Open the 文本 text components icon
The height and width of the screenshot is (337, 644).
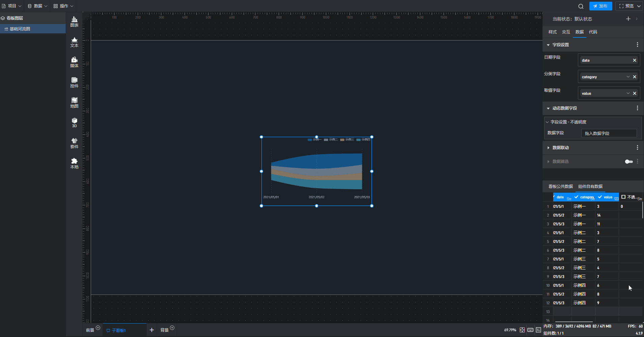click(74, 42)
